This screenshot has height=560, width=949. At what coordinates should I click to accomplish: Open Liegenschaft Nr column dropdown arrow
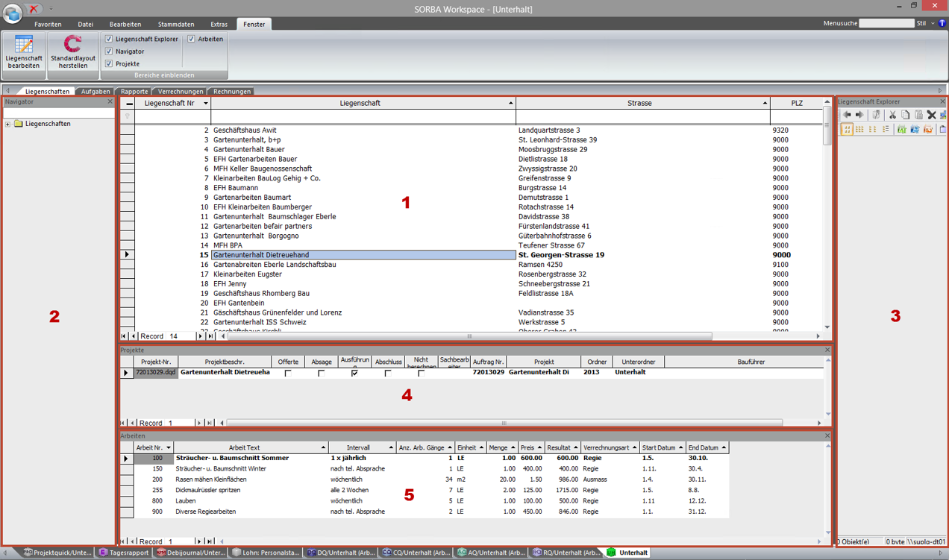pos(206,103)
